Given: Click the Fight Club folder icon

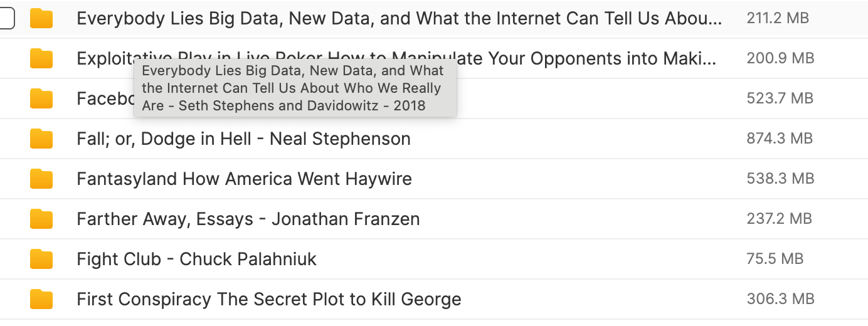Looking at the screenshot, I should pyautogui.click(x=41, y=259).
